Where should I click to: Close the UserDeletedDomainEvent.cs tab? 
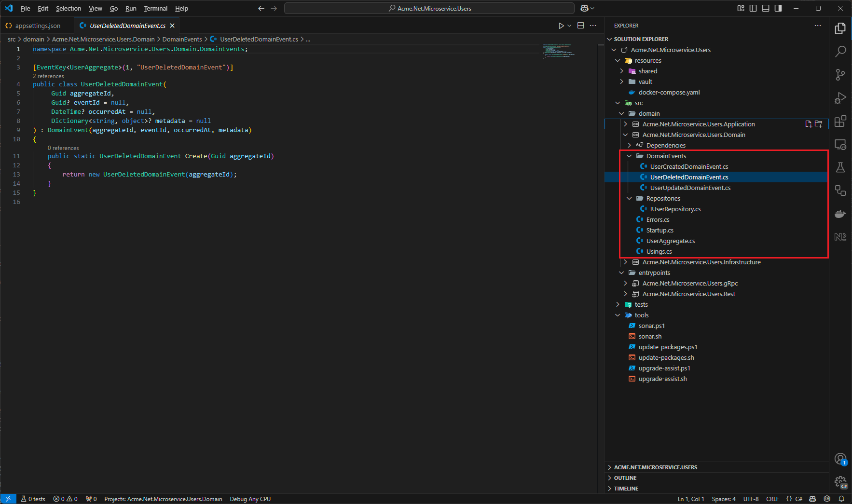tap(172, 26)
